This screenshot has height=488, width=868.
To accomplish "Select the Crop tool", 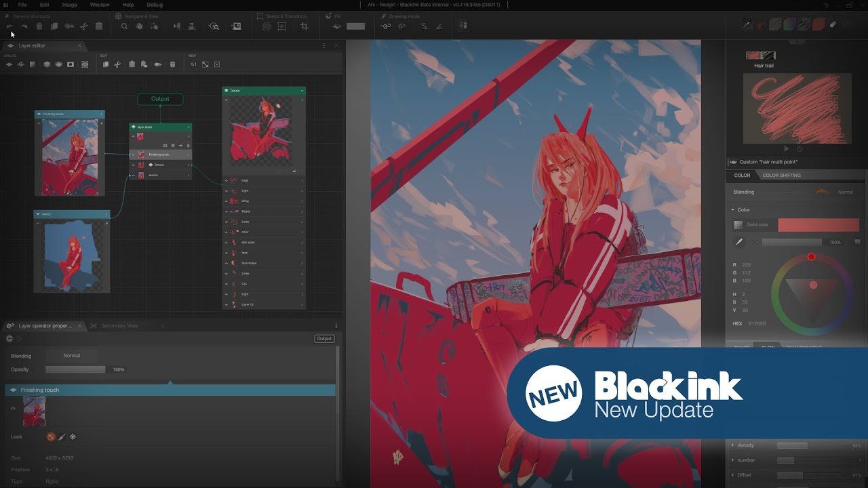I will pyautogui.click(x=304, y=26).
